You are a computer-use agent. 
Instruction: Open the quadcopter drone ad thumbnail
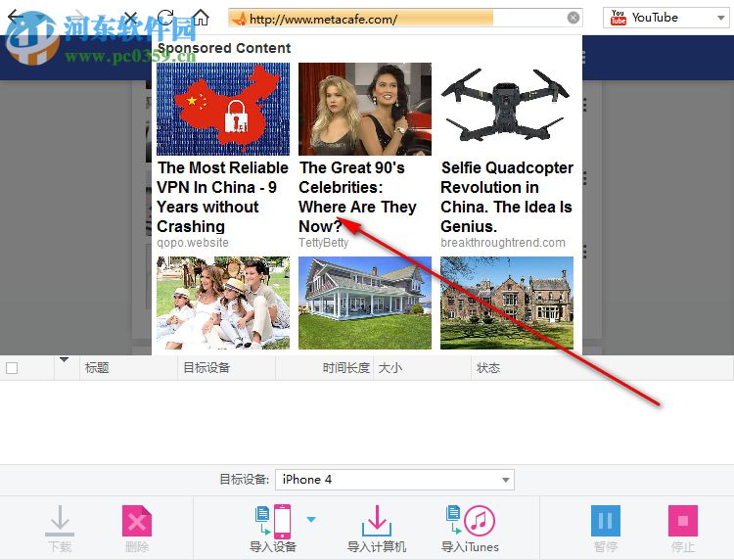(507, 109)
